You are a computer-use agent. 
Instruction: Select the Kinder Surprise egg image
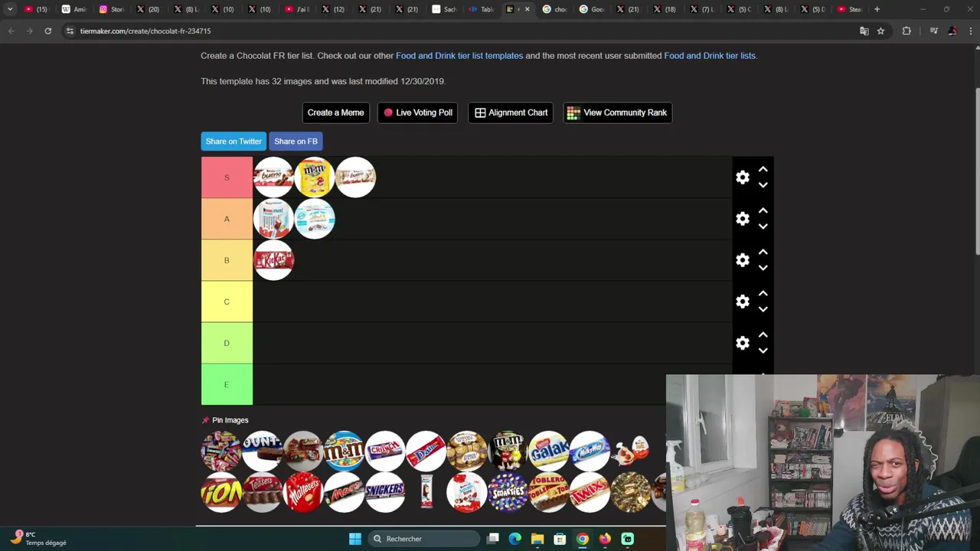631,451
